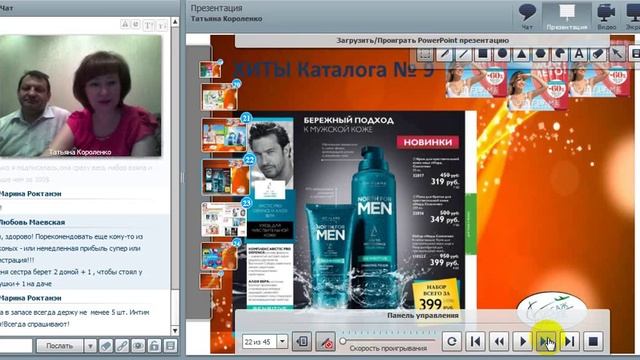The image size is (640, 360).
Task: Open the Чат tab at top
Action: point(527,16)
